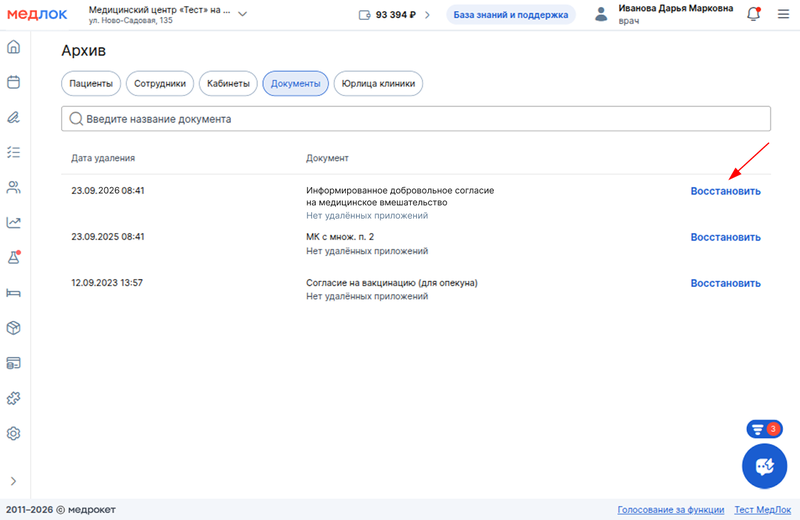This screenshot has height=520, width=800.
Task: Open the people icon in the sidebar
Action: 14,187
